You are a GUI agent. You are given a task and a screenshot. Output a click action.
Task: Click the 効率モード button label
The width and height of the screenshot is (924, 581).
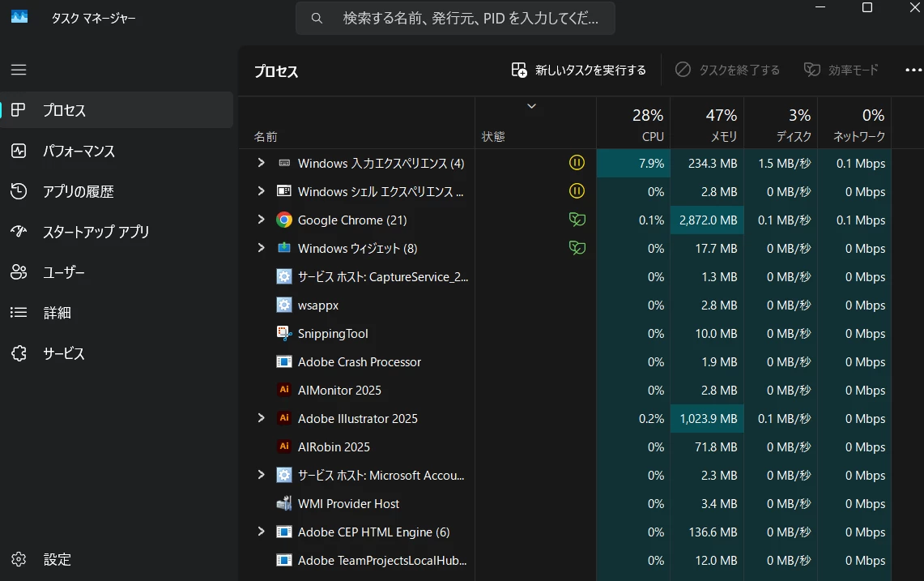click(854, 70)
